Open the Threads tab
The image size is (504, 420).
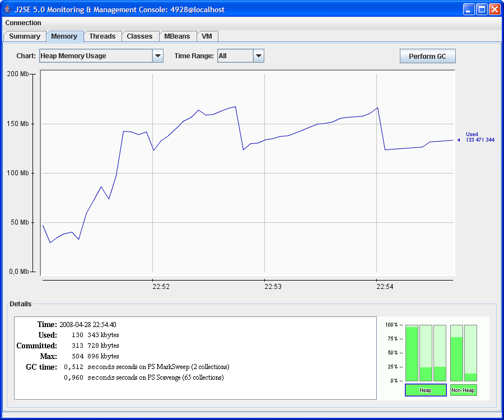pos(102,36)
